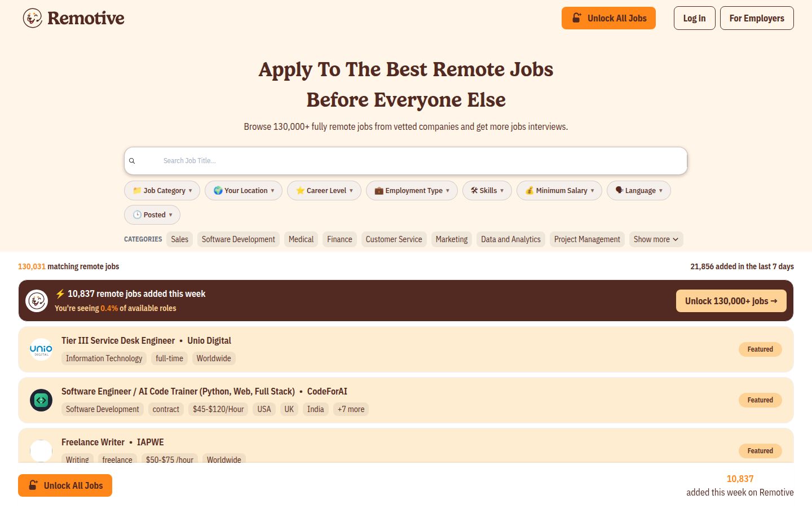
Task: Click Unlock 130,000+ jobs button
Action: click(731, 301)
